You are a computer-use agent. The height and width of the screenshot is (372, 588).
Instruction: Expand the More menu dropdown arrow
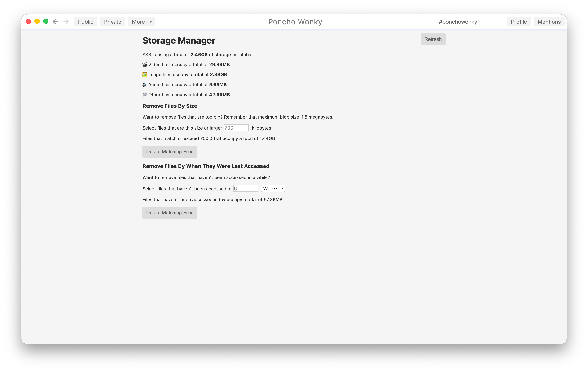point(151,22)
